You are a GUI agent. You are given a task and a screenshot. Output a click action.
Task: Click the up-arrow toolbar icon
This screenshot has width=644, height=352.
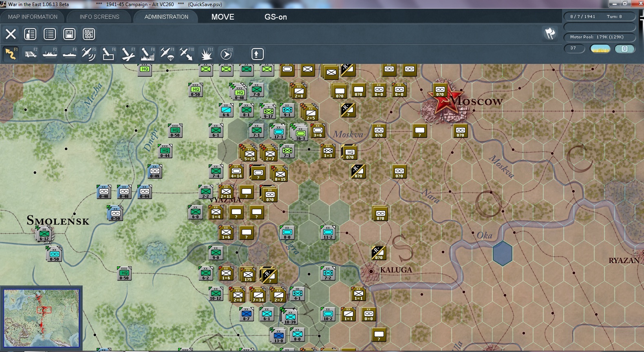(x=257, y=54)
